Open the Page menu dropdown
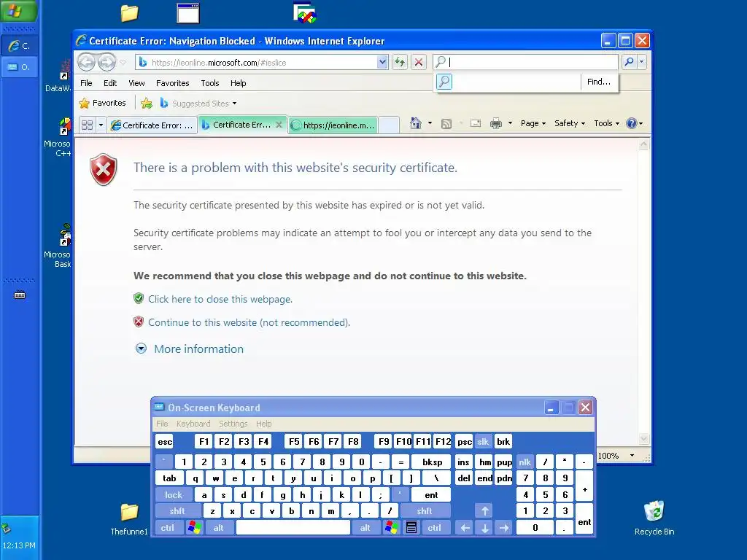747x560 pixels. coord(533,123)
